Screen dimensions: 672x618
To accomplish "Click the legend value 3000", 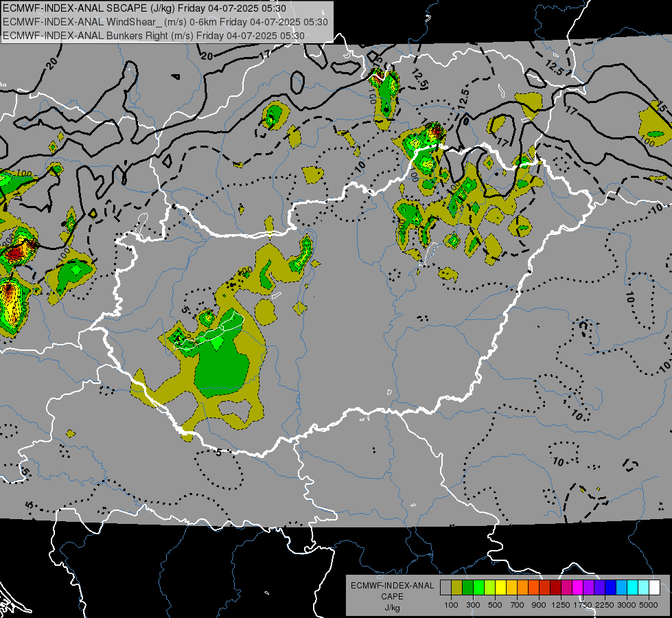I will (627, 605).
